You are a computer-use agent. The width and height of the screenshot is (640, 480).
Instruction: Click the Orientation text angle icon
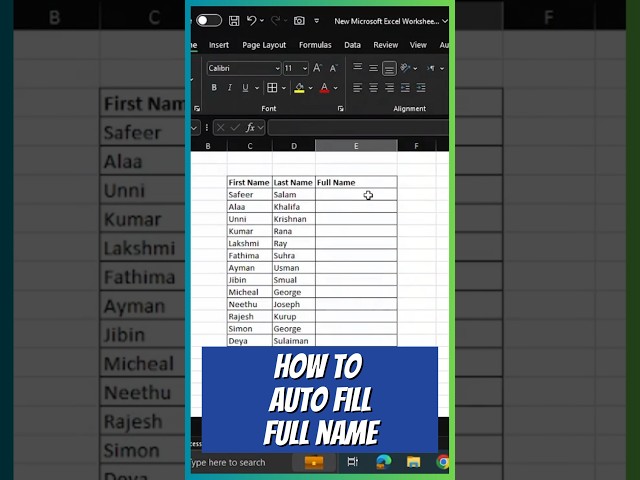(x=405, y=68)
